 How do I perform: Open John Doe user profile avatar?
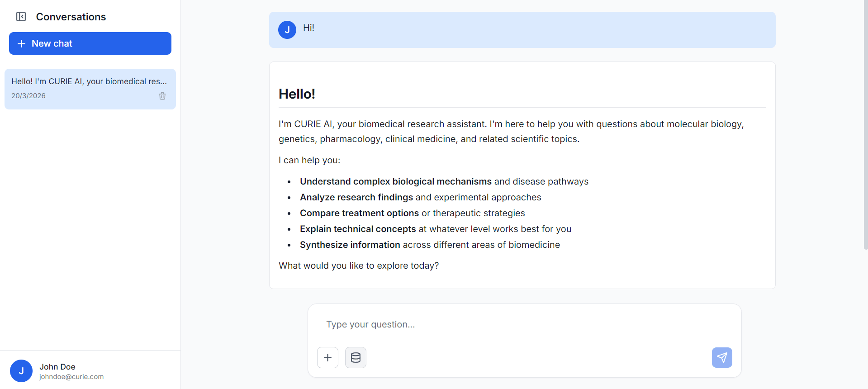coord(21,371)
